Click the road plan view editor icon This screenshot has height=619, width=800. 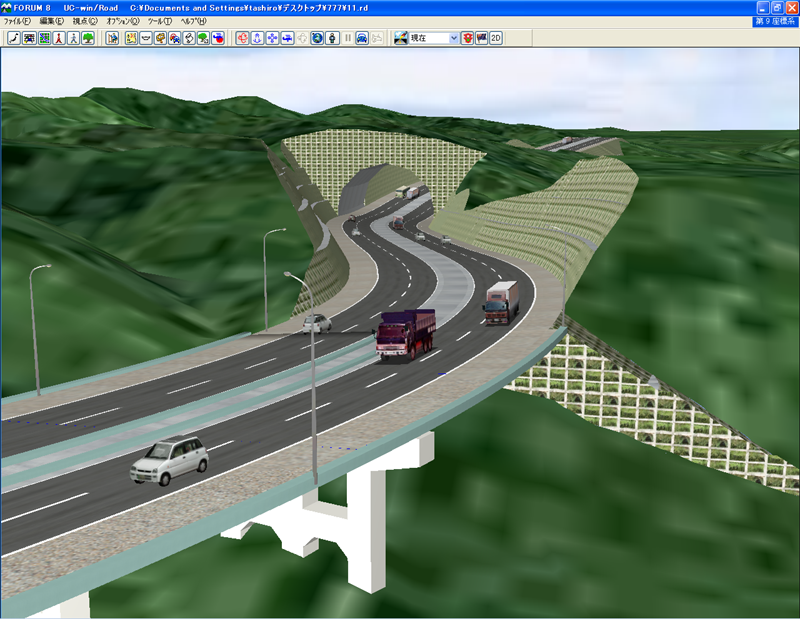click(x=29, y=38)
